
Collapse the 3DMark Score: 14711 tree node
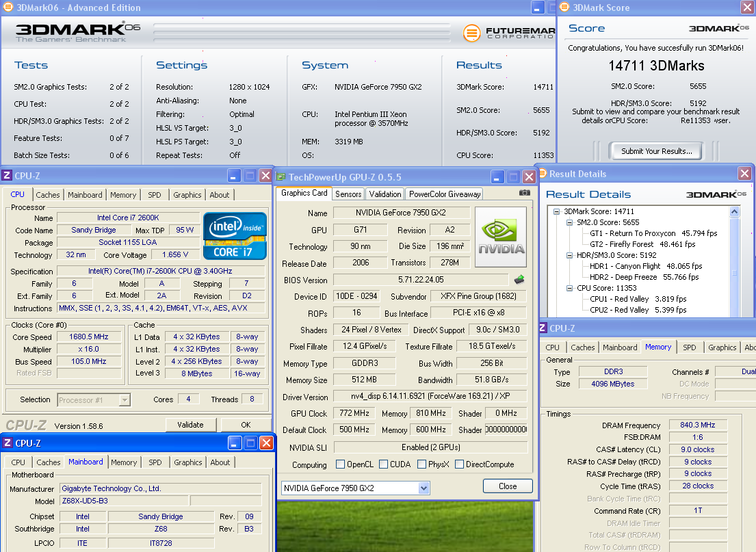coord(556,211)
